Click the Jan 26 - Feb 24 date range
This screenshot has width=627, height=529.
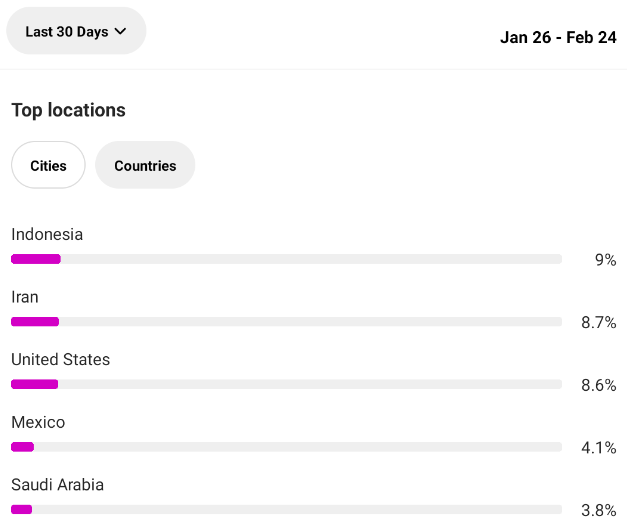558,37
